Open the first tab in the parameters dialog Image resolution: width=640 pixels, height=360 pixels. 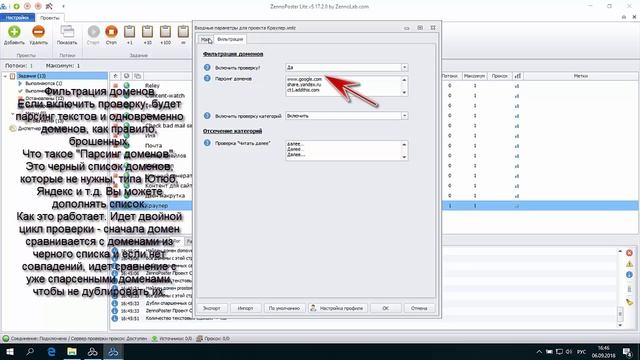206,39
